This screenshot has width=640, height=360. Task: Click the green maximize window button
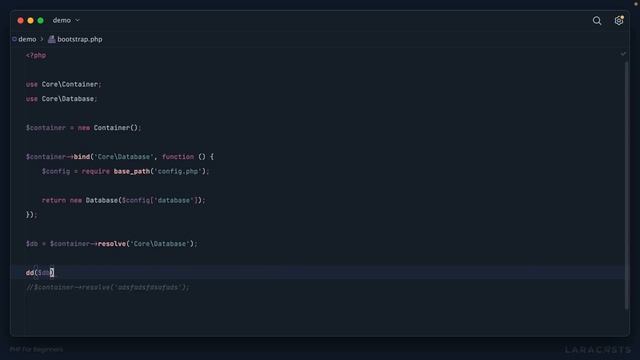click(40, 20)
